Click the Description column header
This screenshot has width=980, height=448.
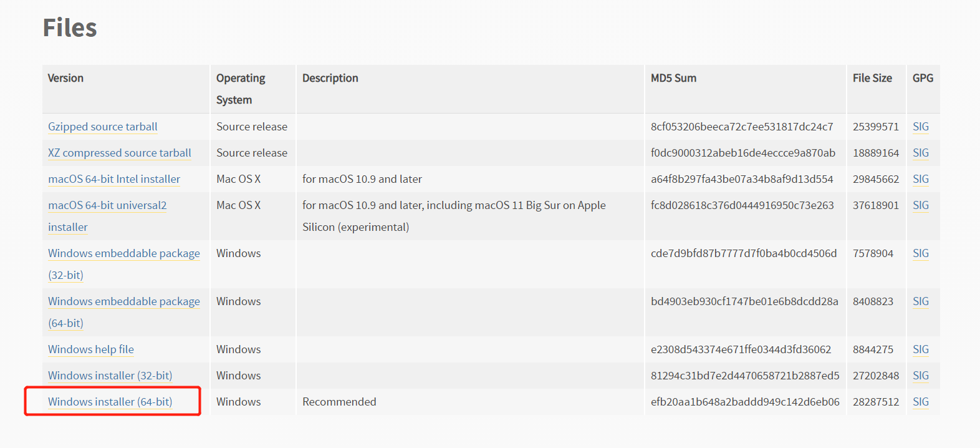(x=330, y=78)
